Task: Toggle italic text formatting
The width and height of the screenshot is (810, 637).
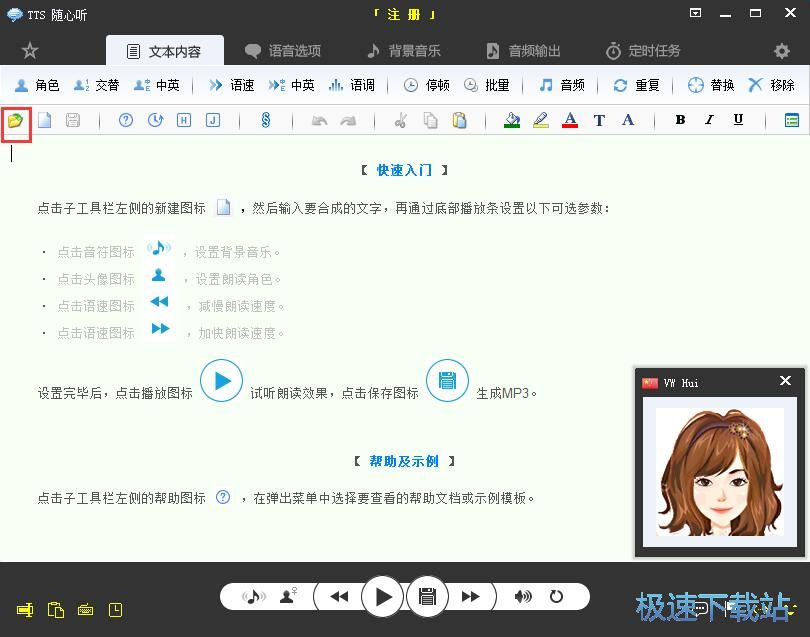Action: (709, 120)
